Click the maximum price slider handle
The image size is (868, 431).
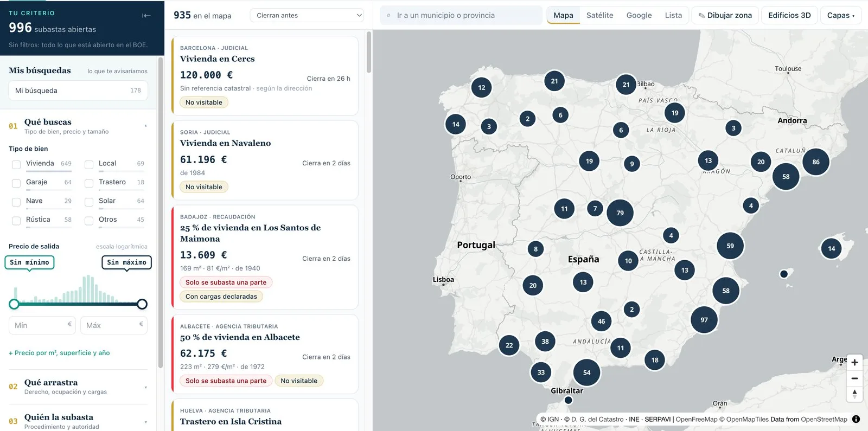142,304
